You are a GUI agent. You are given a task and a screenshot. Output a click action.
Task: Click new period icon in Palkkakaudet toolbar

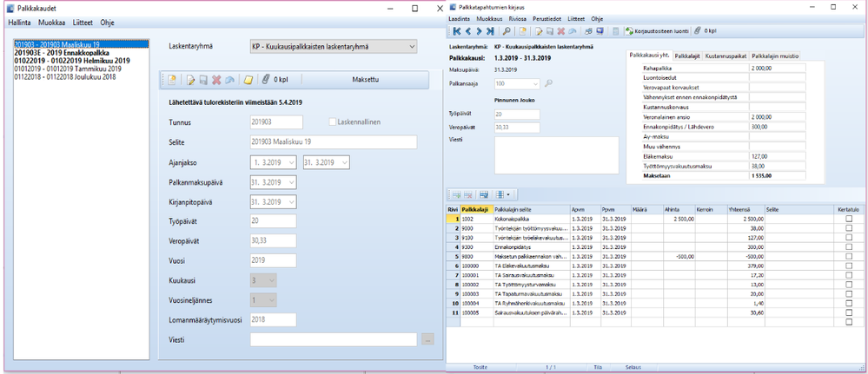coord(172,80)
